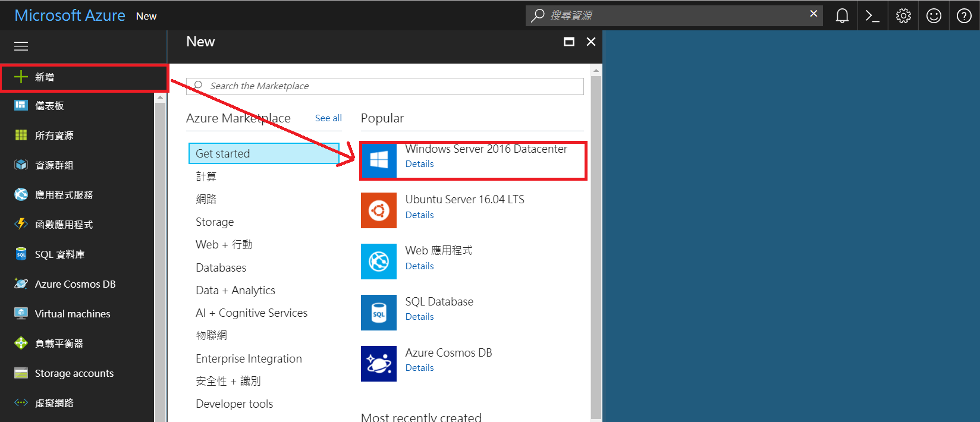Image resolution: width=980 pixels, height=422 pixels.
Task: Open the 儀表板 dashboard icon
Action: [x=21, y=105]
